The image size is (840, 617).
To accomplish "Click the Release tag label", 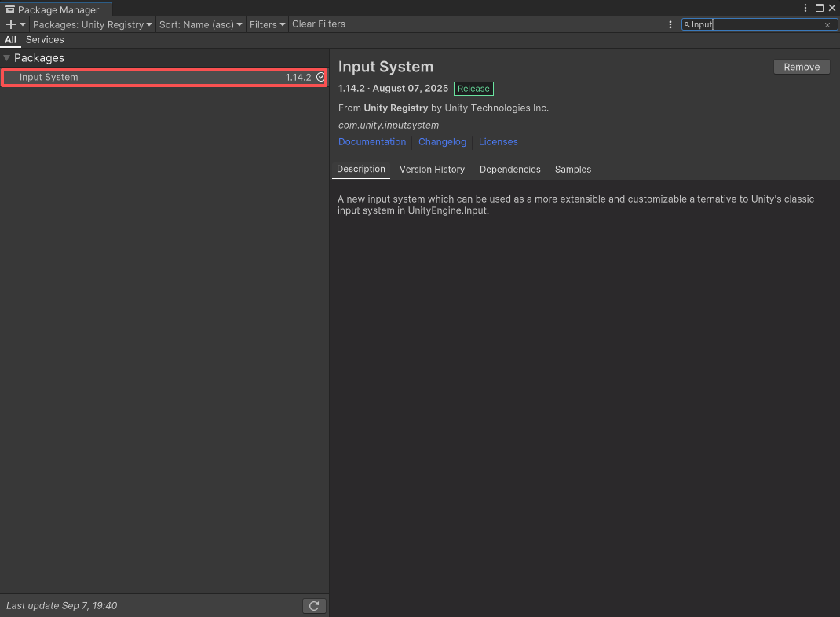I will [x=473, y=89].
